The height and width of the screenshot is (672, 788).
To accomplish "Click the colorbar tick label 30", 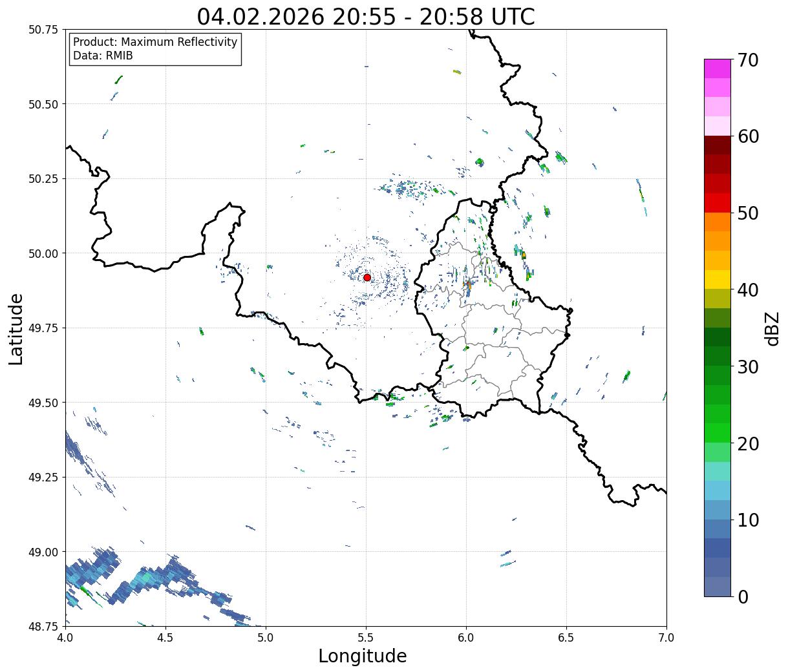I will point(748,367).
